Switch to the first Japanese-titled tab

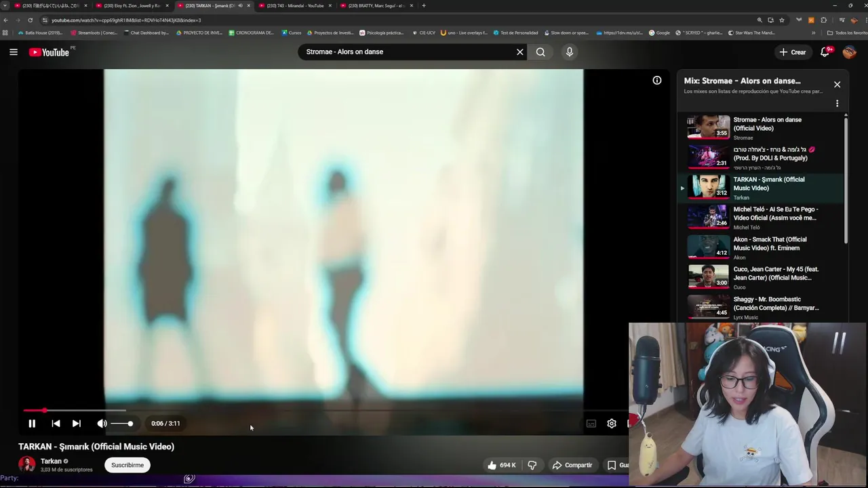[x=50, y=5]
